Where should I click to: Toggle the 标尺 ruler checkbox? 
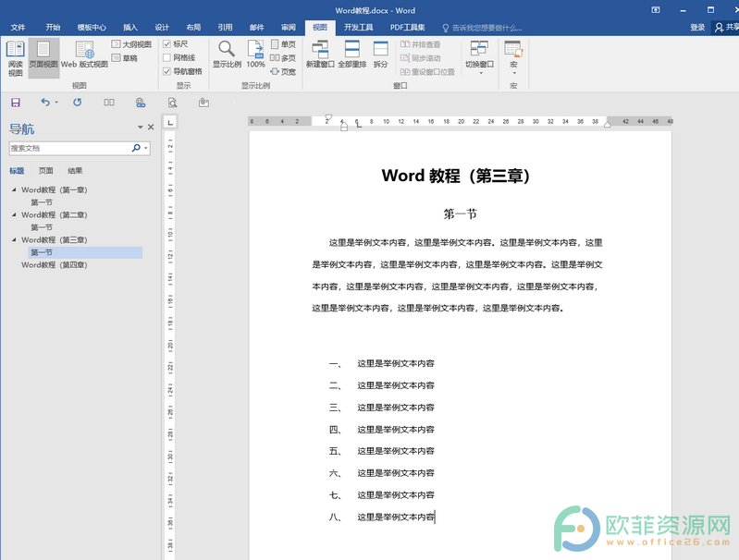(x=166, y=43)
